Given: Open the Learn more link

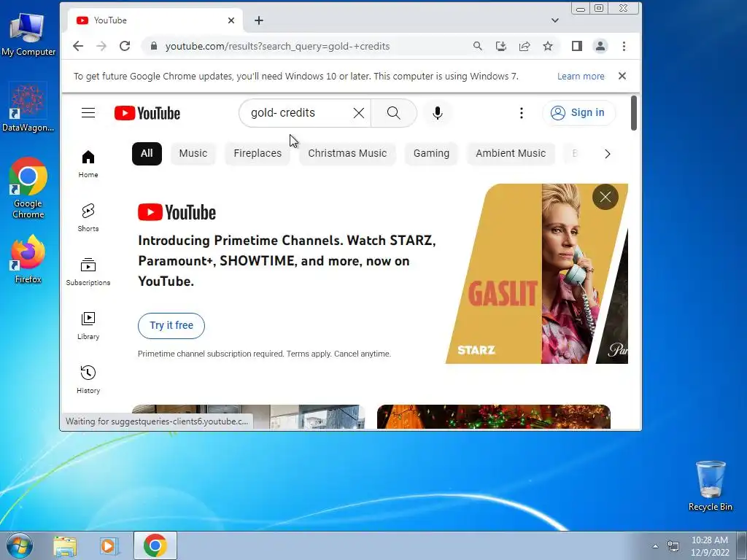Looking at the screenshot, I should click(x=581, y=76).
